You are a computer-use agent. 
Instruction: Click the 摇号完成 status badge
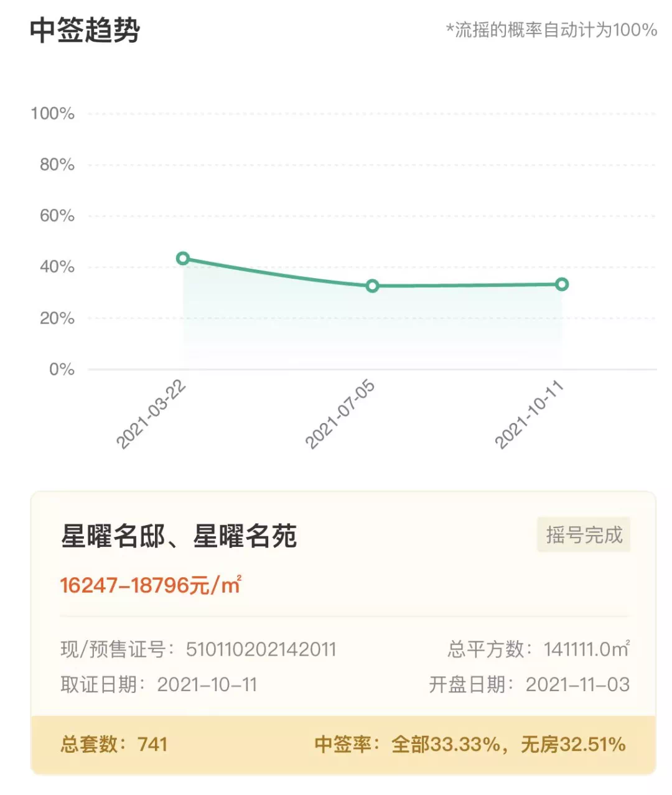[x=584, y=535]
